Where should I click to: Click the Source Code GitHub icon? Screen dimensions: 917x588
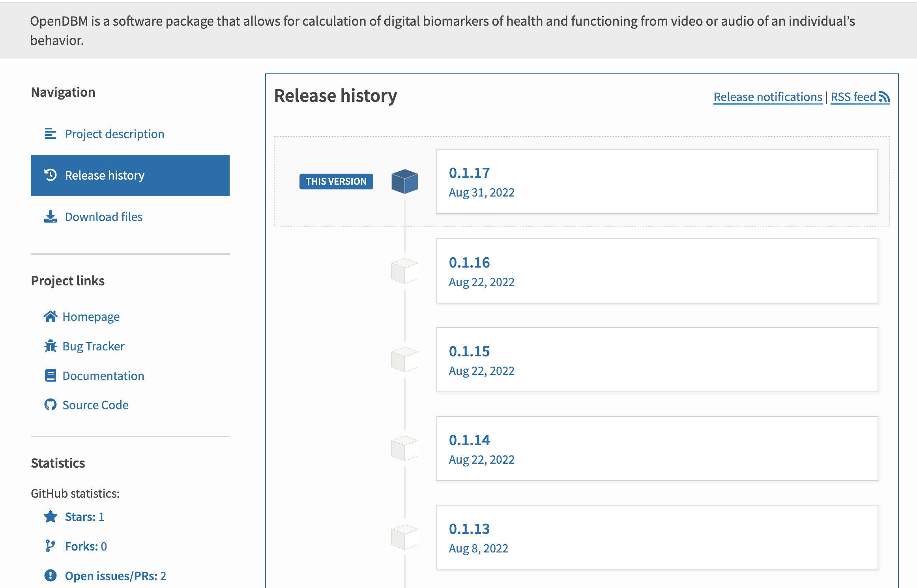point(51,405)
